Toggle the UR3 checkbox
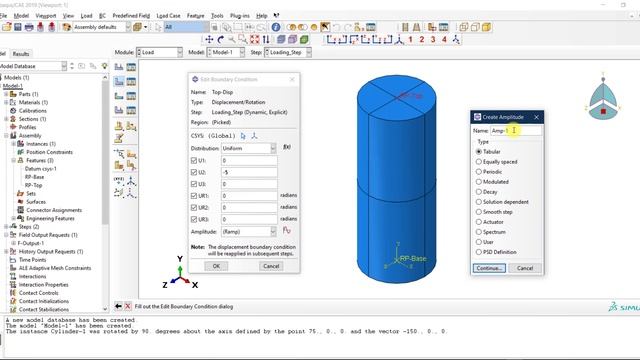Image resolution: width=640 pixels, height=360 pixels. (194, 220)
